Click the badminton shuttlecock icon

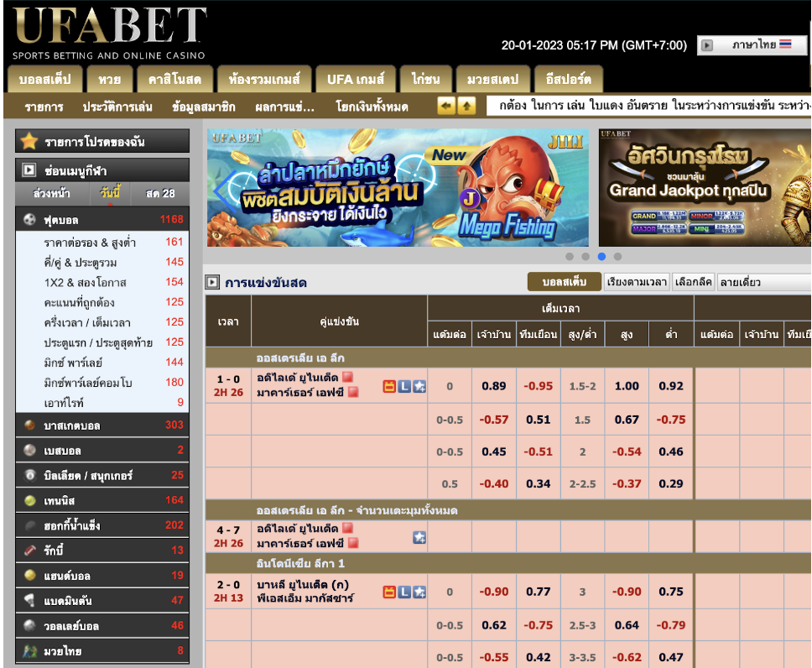[29, 600]
